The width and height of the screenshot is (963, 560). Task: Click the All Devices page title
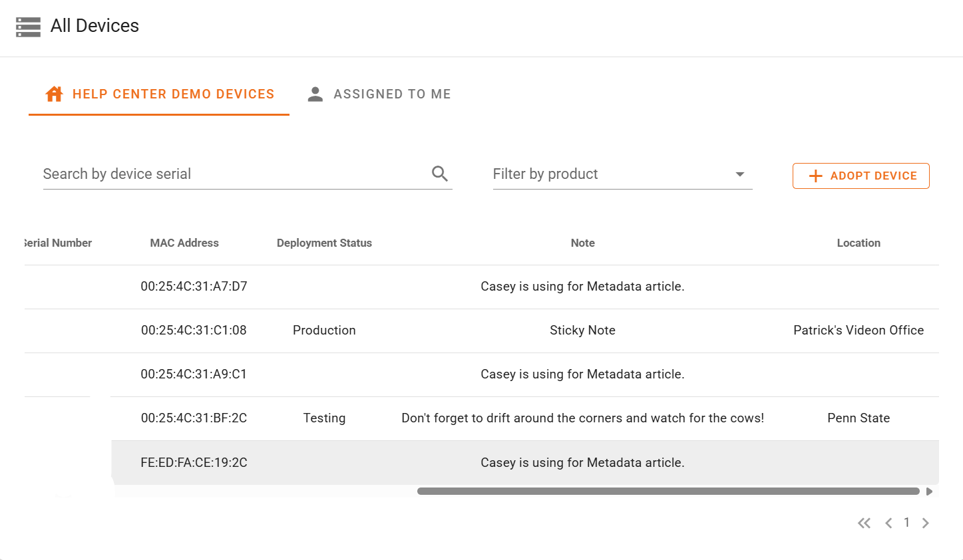pos(95,25)
